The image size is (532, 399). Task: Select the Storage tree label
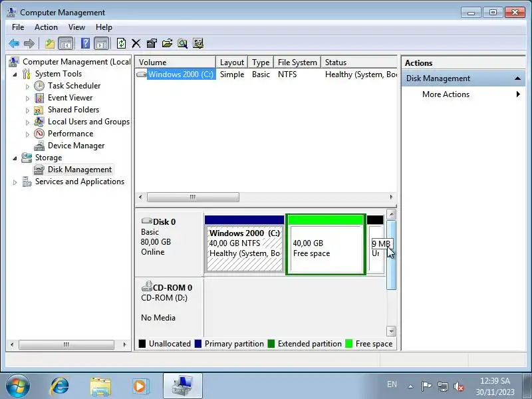pyautogui.click(x=49, y=158)
